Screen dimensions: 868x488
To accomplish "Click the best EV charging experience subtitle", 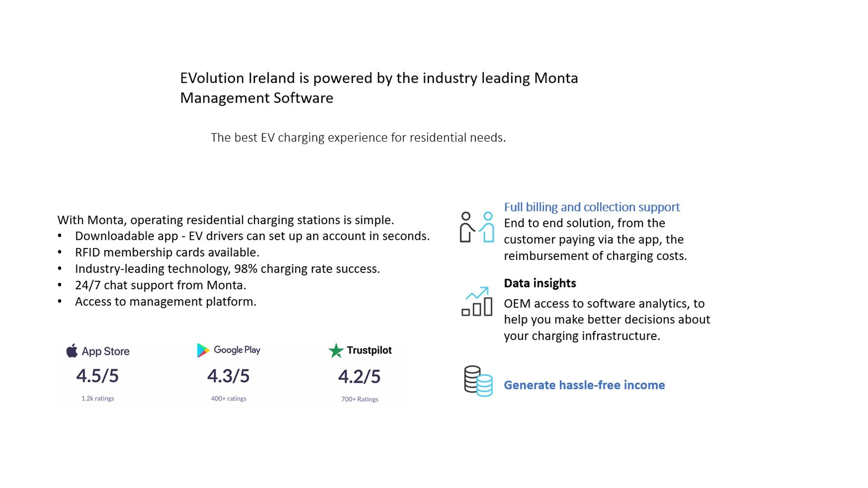I will (x=358, y=137).
